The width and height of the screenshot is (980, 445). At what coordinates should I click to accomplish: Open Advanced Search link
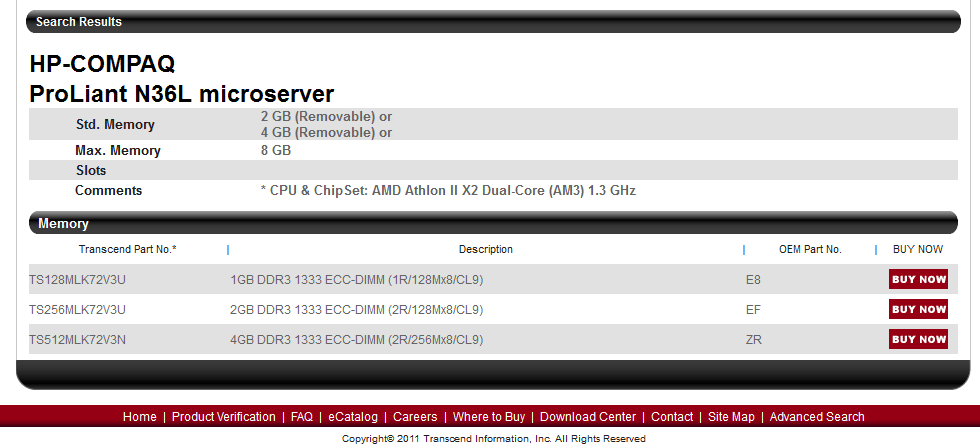click(817, 417)
